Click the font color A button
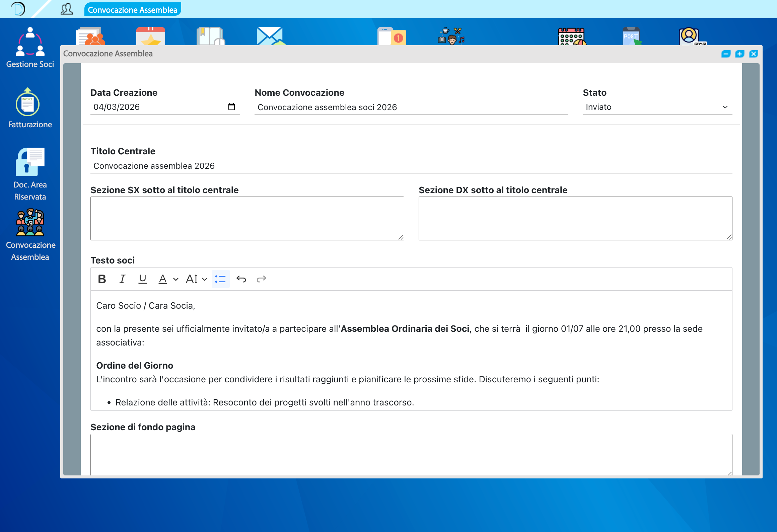This screenshot has width=777, height=532. coord(163,279)
